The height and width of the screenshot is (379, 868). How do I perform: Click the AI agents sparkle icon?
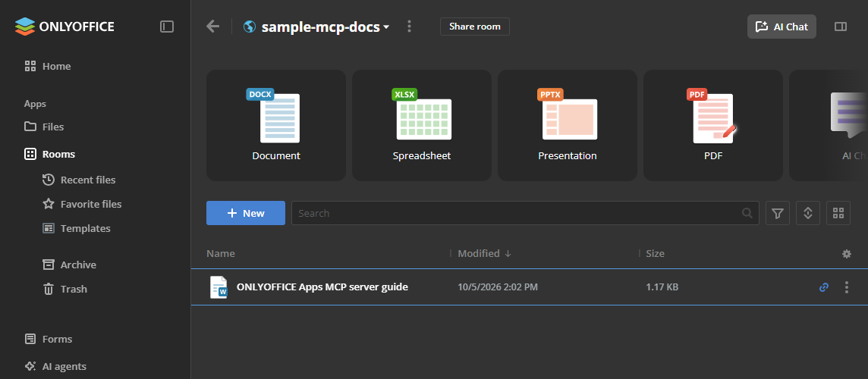pyautogui.click(x=30, y=366)
